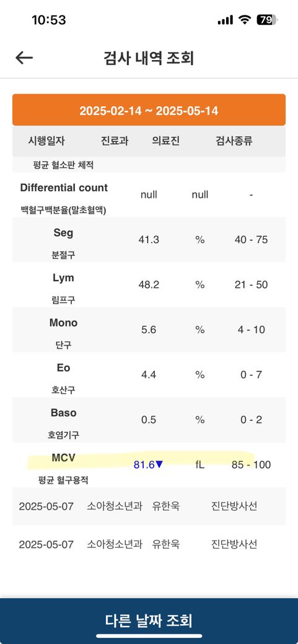Open the orange date range 2025-02-14 ~ 2025-05-14
298x644 pixels.
click(149, 110)
